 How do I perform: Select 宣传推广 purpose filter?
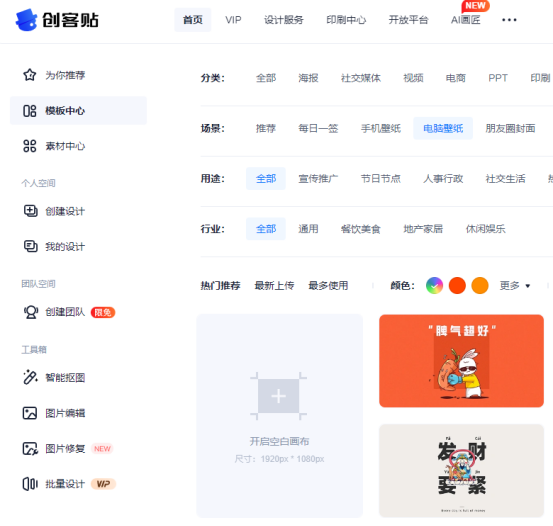click(x=318, y=179)
